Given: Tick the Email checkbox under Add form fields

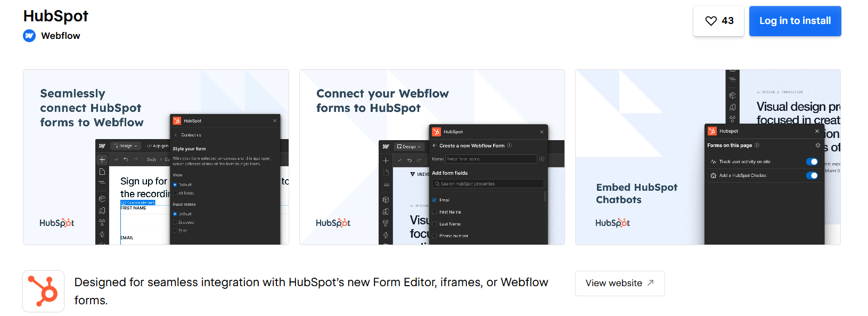Looking at the screenshot, I should (435, 200).
